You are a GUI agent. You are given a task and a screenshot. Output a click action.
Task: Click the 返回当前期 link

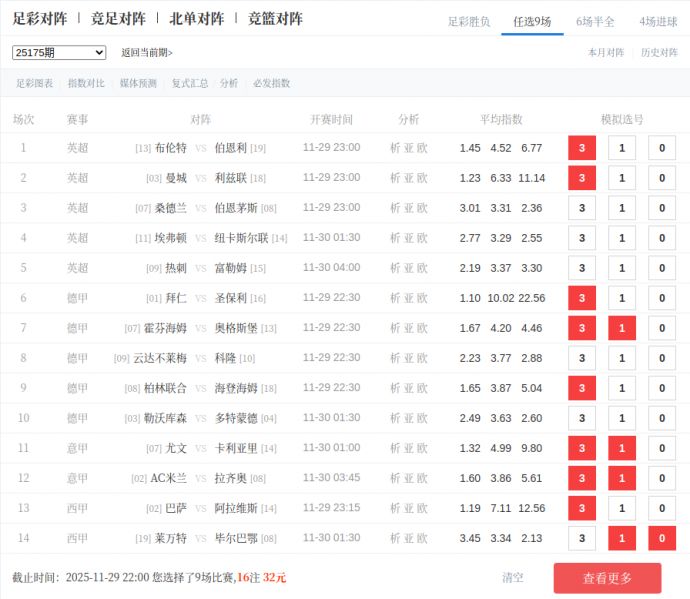coord(147,53)
